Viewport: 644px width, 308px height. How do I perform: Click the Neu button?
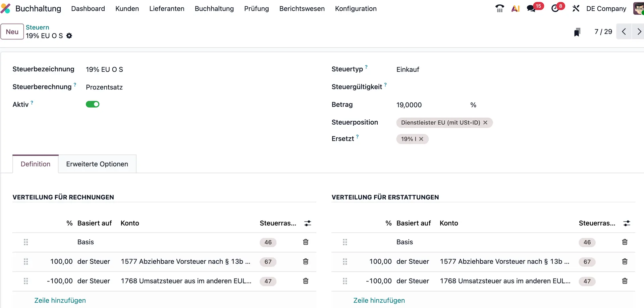click(x=12, y=31)
